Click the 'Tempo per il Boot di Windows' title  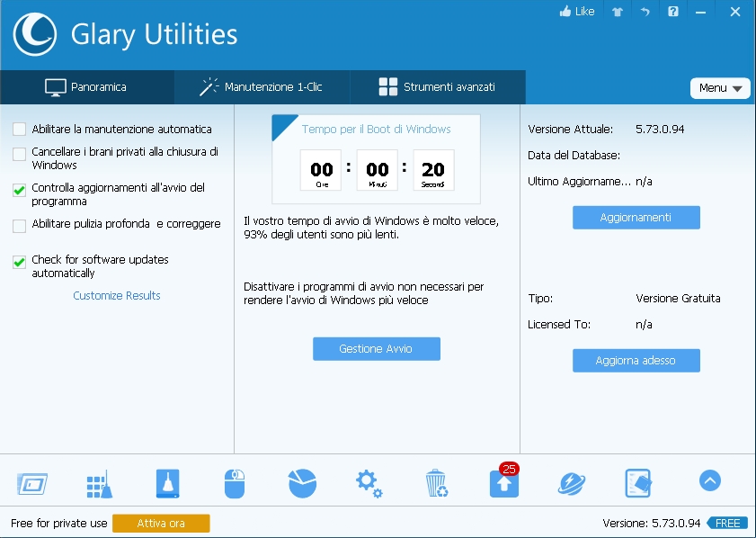pos(376,130)
